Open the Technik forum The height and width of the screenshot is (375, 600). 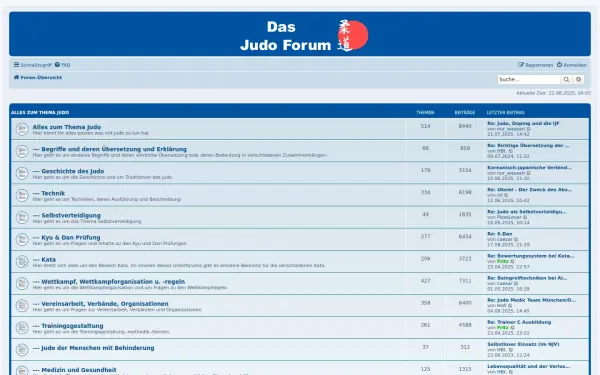click(49, 193)
